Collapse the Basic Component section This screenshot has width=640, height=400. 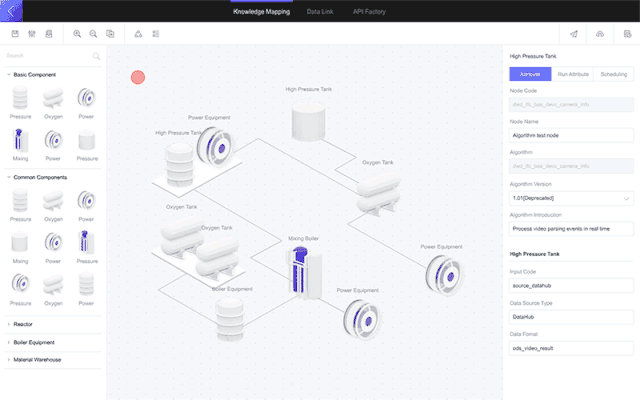tap(9, 74)
